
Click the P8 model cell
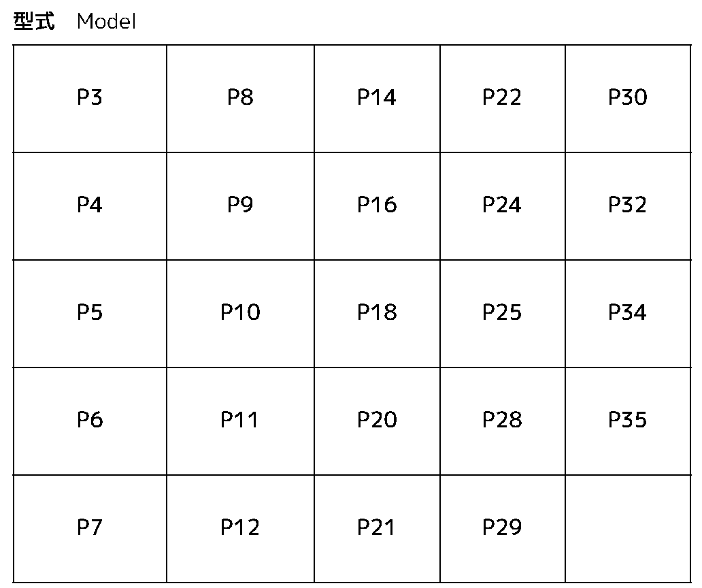(x=240, y=98)
